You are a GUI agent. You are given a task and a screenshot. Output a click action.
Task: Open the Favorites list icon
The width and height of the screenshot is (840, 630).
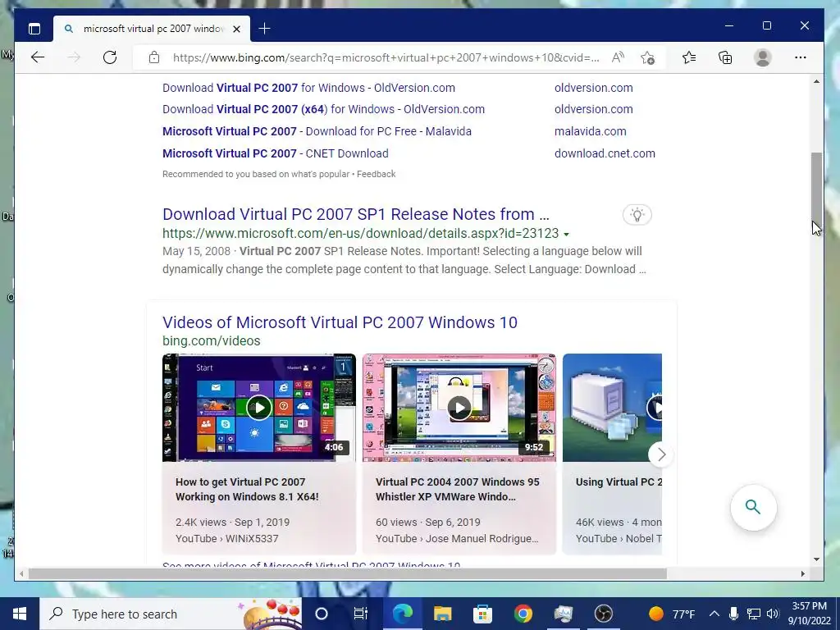coord(689,57)
